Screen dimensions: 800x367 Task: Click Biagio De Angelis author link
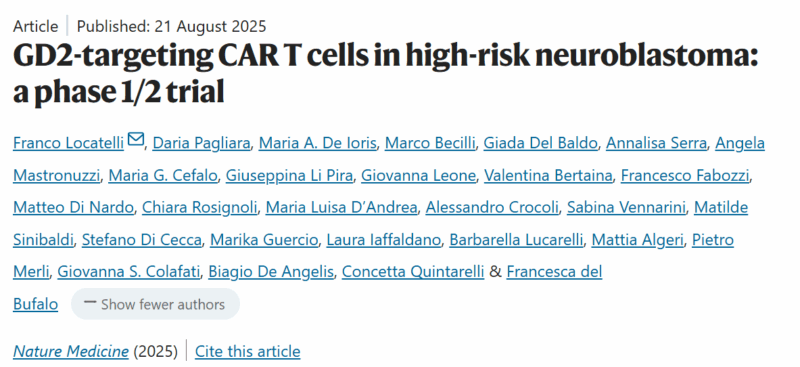(270, 272)
